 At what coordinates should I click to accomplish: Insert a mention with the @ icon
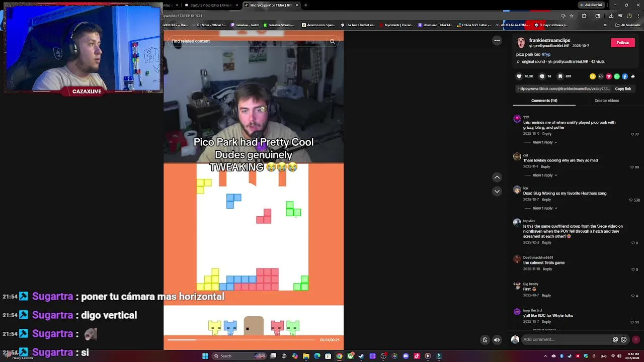tap(615, 339)
